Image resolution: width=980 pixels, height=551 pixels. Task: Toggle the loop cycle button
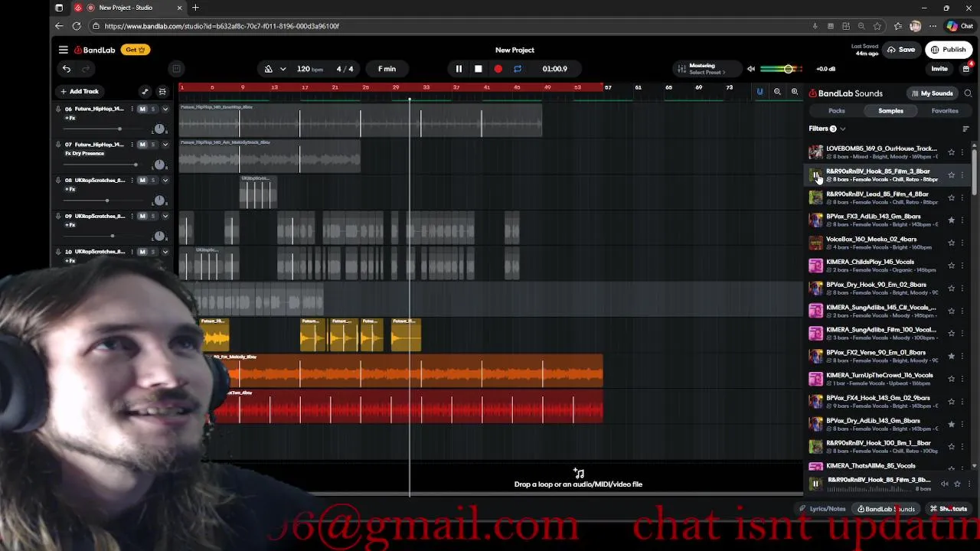click(518, 69)
